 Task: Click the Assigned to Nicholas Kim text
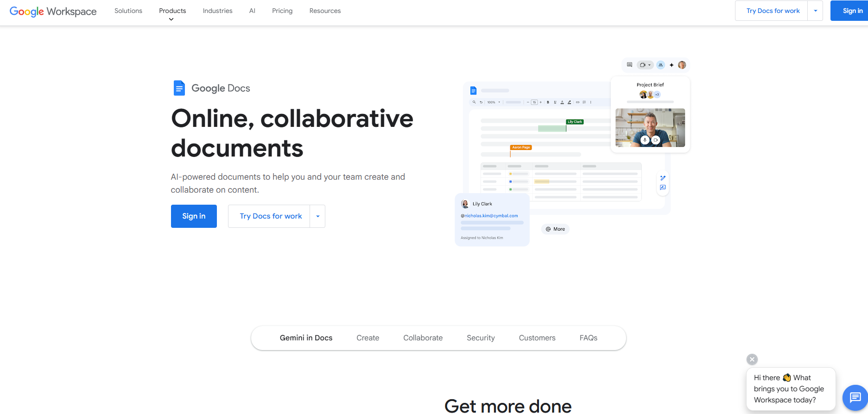[482, 238]
